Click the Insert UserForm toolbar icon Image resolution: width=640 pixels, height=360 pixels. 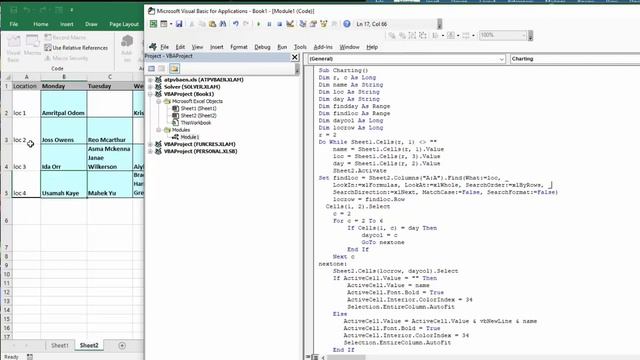tap(164, 24)
